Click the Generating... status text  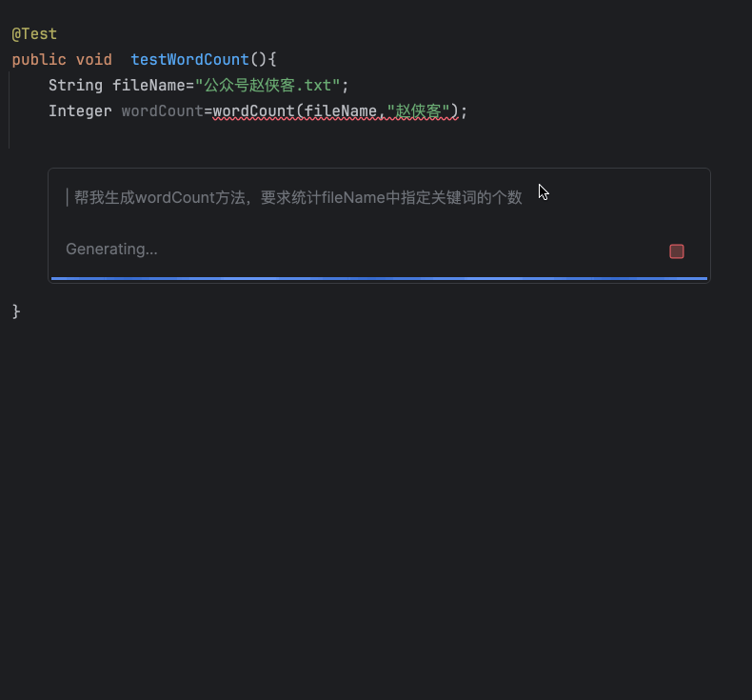tap(111, 250)
